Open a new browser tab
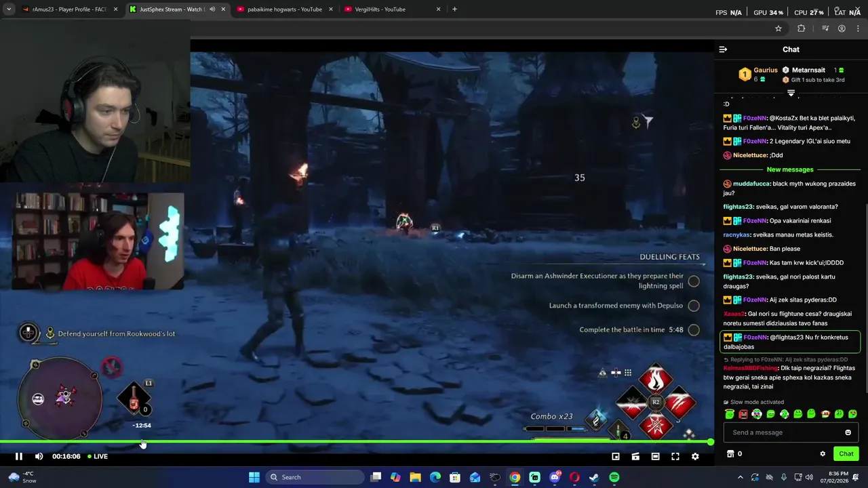This screenshot has width=868, height=488. [454, 9]
